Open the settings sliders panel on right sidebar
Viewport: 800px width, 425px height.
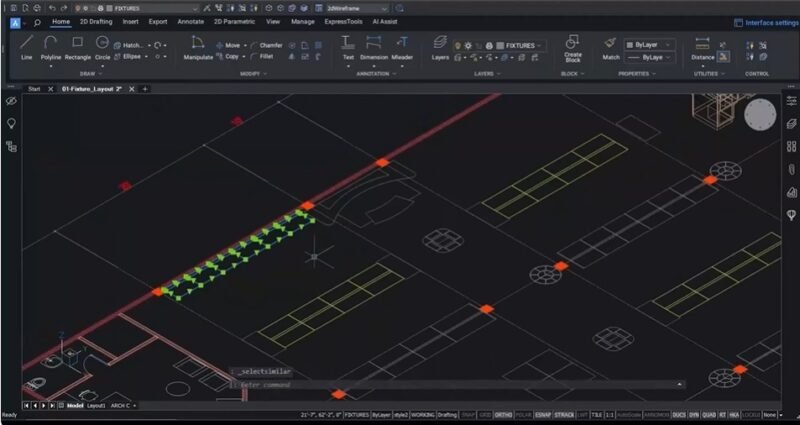point(791,101)
